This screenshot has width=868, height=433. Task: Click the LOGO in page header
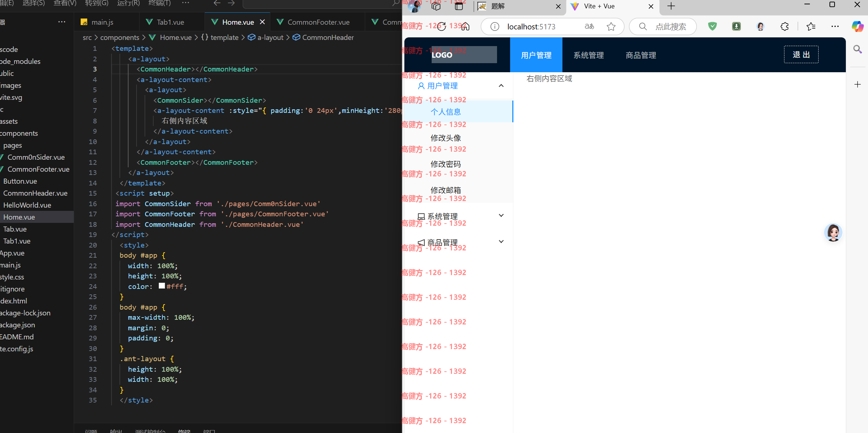click(464, 55)
